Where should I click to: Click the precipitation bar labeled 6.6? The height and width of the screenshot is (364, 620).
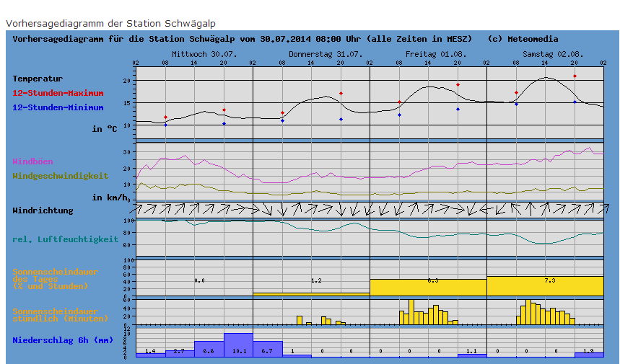point(209,349)
